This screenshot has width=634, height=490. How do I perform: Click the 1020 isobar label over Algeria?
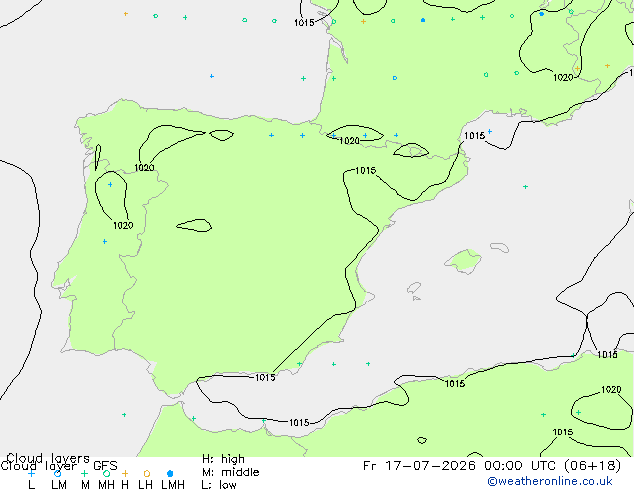click(611, 389)
